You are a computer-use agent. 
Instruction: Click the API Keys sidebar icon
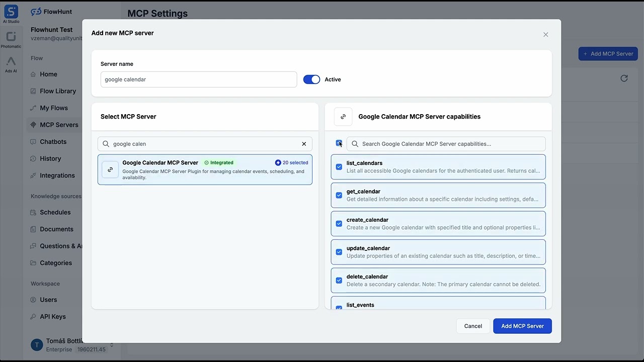pos(33,317)
